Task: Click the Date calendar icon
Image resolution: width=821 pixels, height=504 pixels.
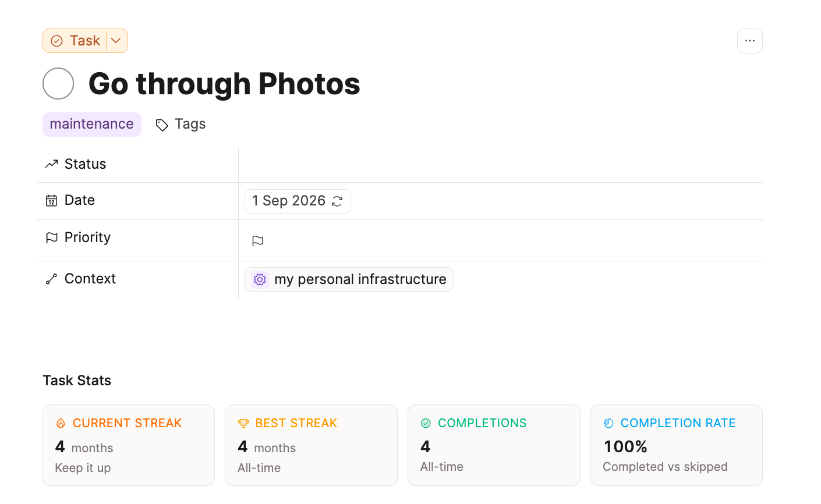Action: point(51,201)
